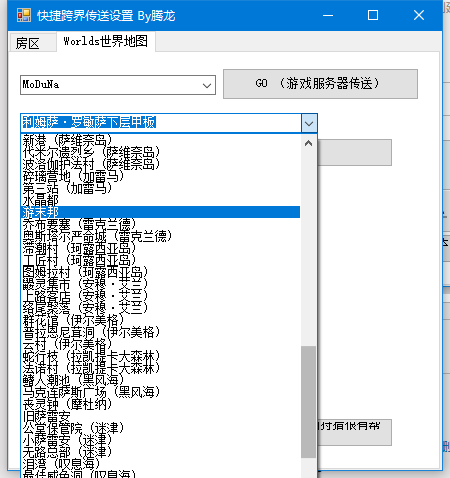The width and height of the screenshot is (450, 478).
Task: Click the GO（游戏服务器传送）button
Action: tap(320, 84)
